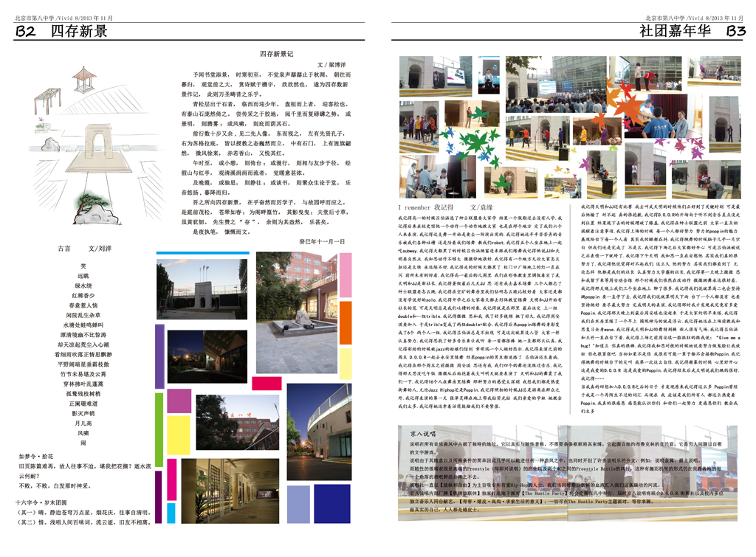Viewport: 756px width, 557px height.
Task: Click the section title 四存新景
Action: pos(79,31)
